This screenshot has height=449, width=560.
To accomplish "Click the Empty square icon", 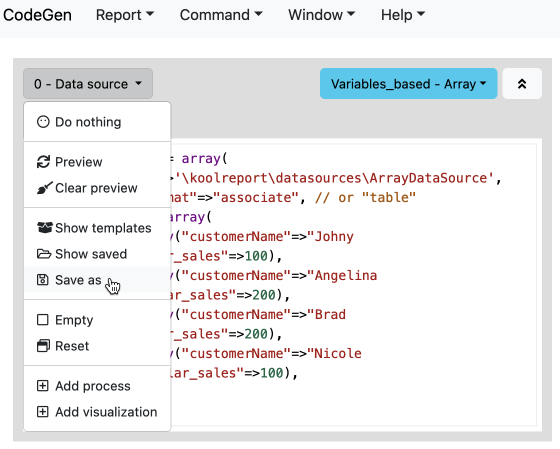I will click(42, 320).
